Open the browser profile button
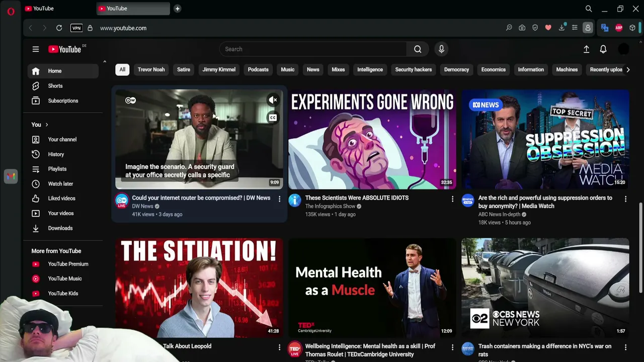Image resolution: width=644 pixels, height=362 pixels. (x=587, y=28)
